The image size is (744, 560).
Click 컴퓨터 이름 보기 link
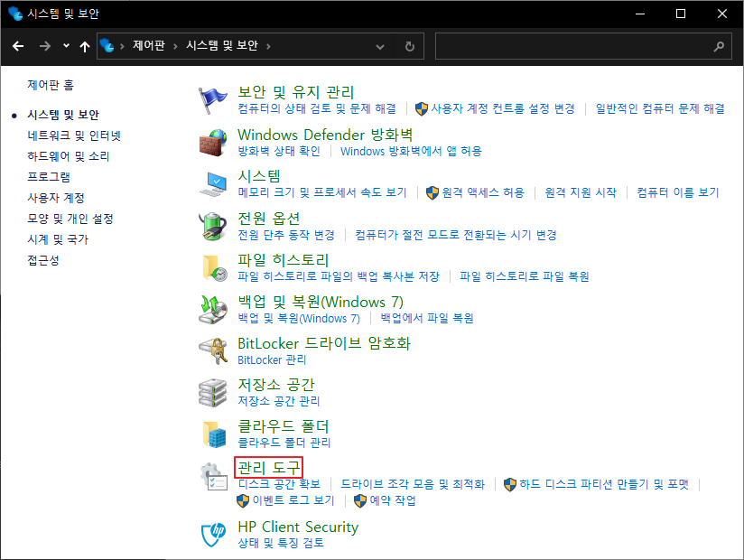(x=678, y=192)
